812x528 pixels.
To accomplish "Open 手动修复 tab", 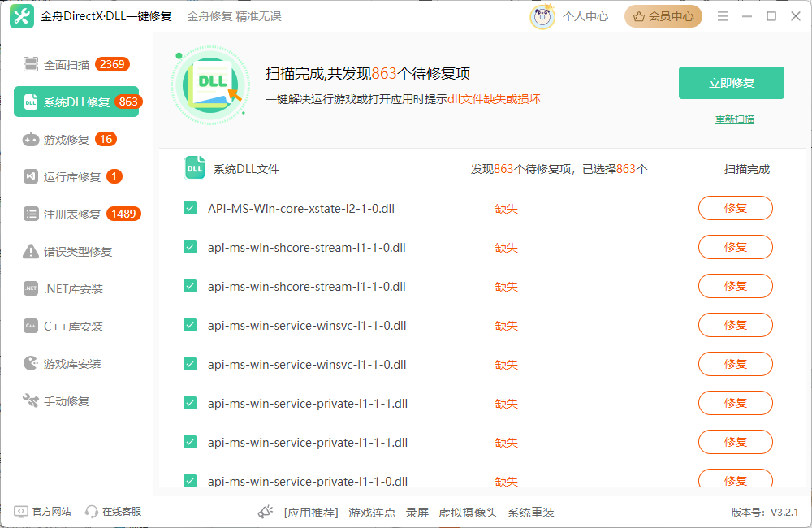I will [x=76, y=400].
